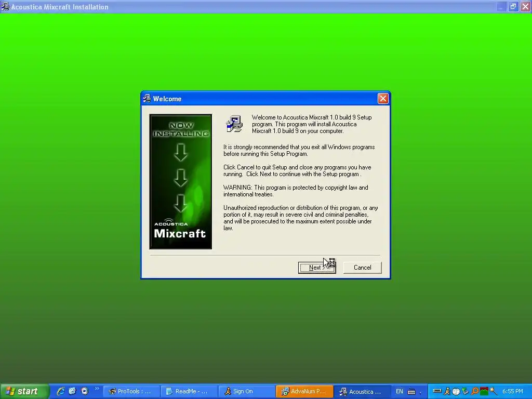Click the Acoustica Mixcraft Installation title bar icon
The width and height of the screenshot is (532, 399).
[x=5, y=6]
